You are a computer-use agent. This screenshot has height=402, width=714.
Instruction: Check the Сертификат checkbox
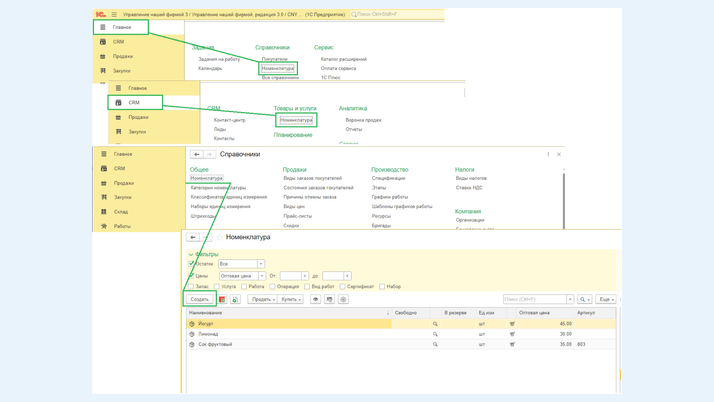point(343,287)
